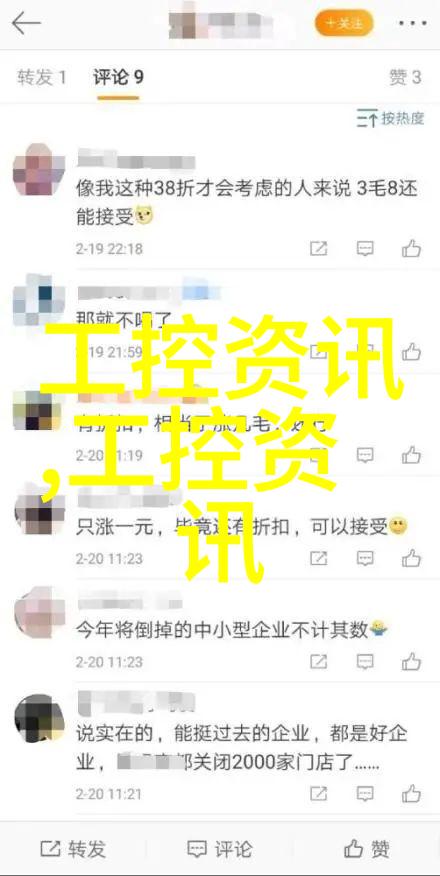Open the 按热度 sort order dropdown
Screen dimensions: 440x876
pyautogui.click(x=390, y=118)
